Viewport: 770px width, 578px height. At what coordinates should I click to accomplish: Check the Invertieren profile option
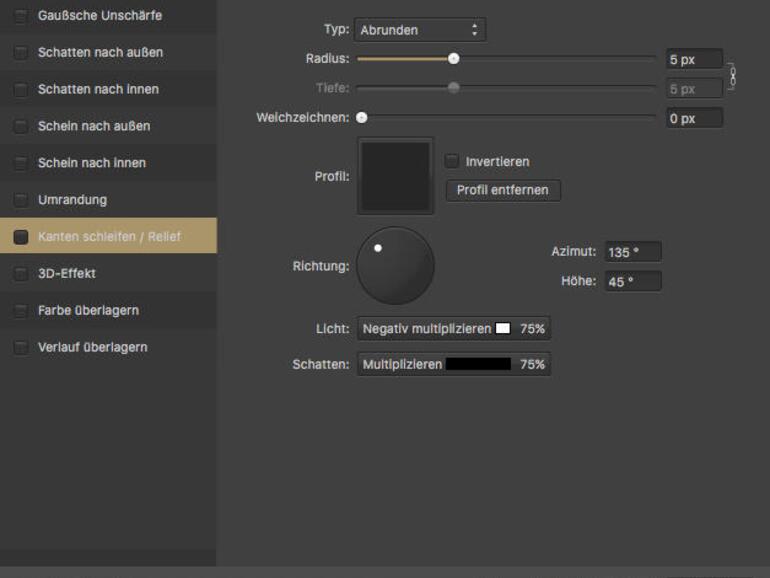[x=451, y=161]
